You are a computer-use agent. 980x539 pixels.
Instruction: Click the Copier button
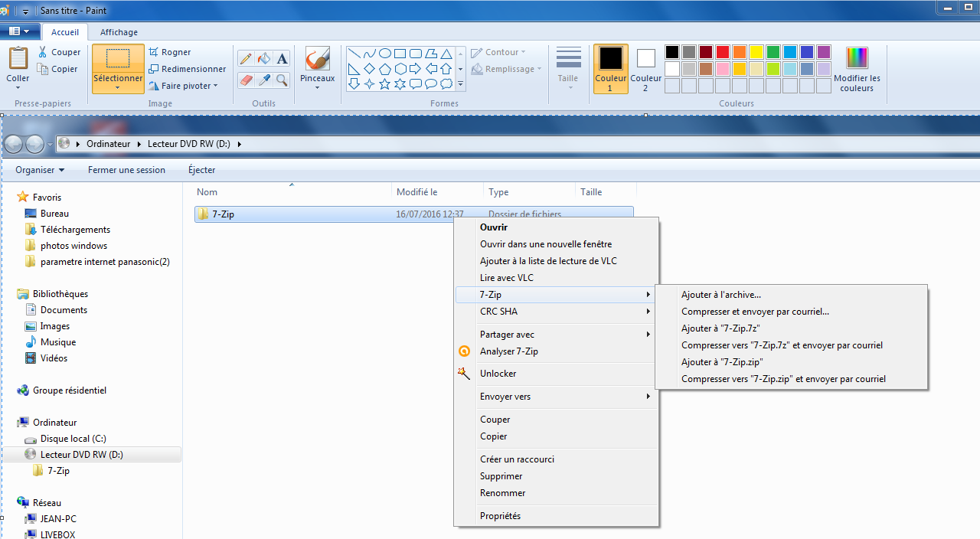(x=57, y=69)
